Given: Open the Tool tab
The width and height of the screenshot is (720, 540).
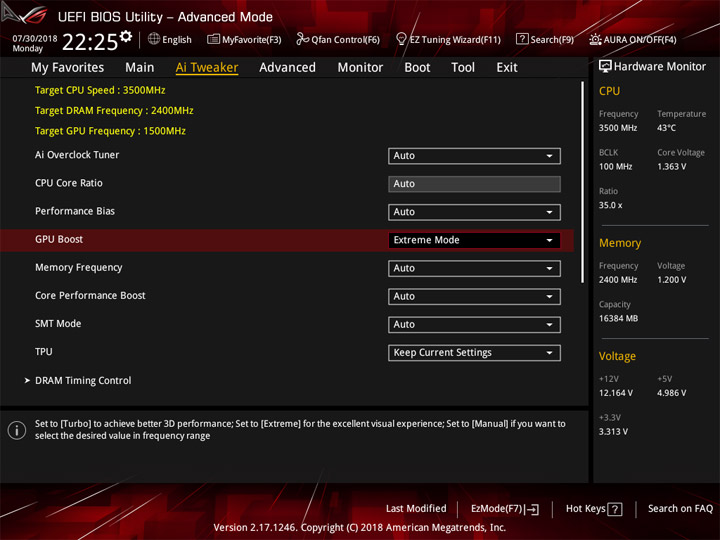Looking at the screenshot, I should click(x=463, y=68).
